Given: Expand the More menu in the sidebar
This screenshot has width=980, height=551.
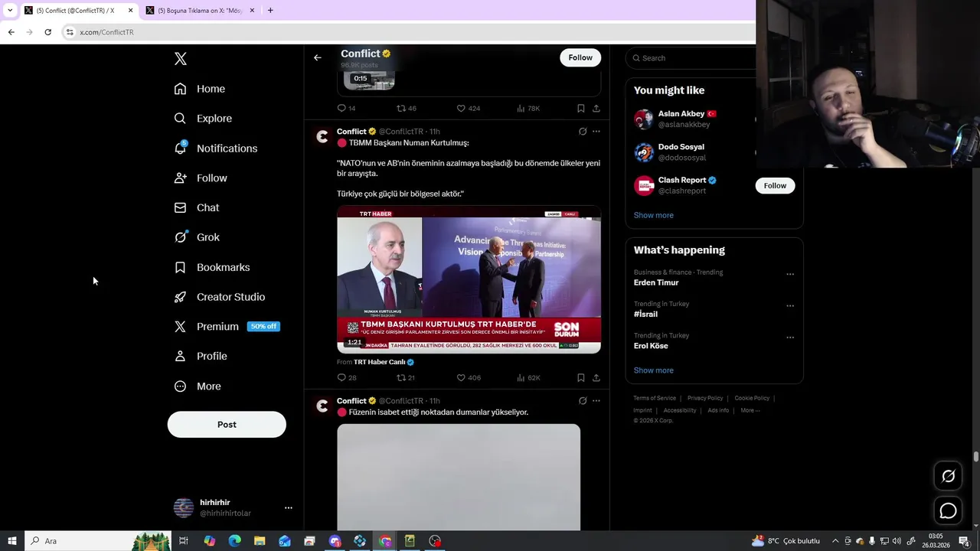Looking at the screenshot, I should point(198,386).
